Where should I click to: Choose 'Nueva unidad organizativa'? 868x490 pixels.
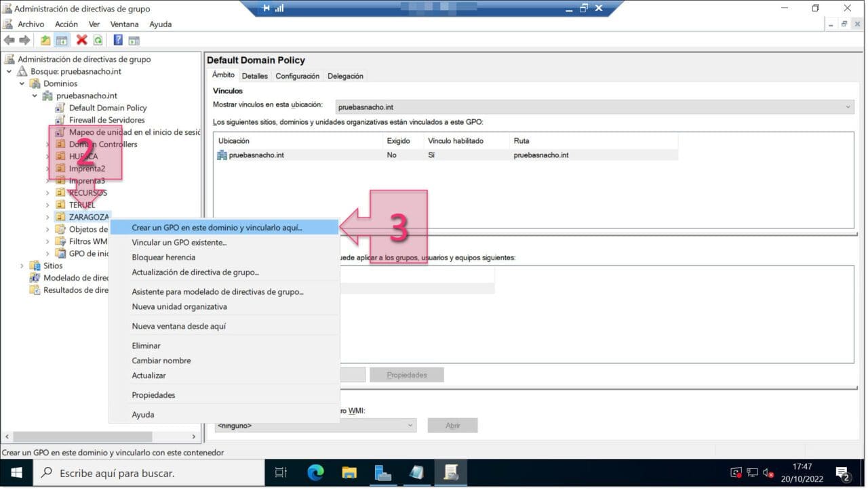(x=224, y=307)
